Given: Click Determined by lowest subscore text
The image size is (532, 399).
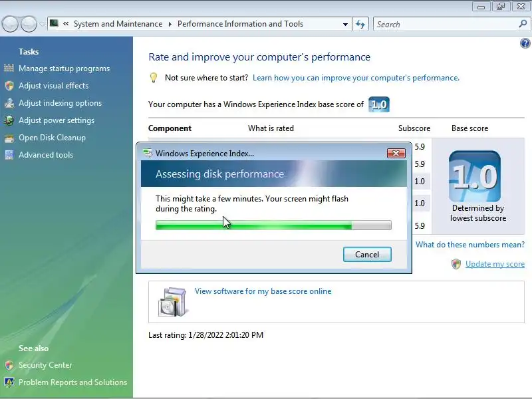Looking at the screenshot, I should (478, 213).
